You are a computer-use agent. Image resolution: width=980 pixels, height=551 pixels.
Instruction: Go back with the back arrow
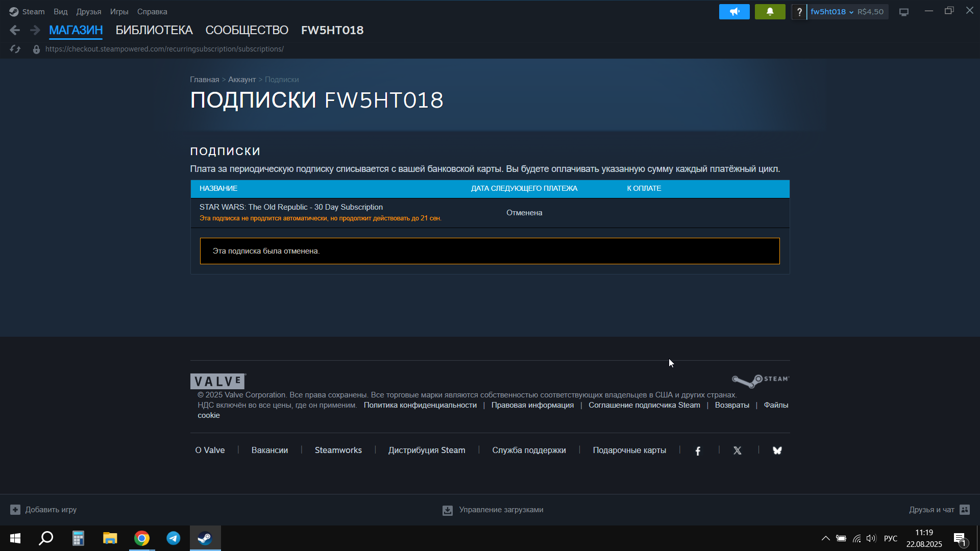pyautogui.click(x=15, y=30)
